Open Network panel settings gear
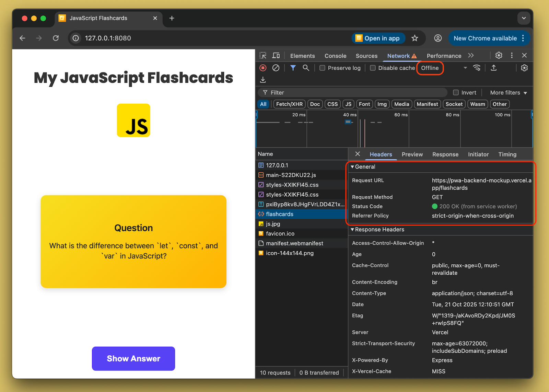This screenshot has height=392, width=549. pos(524,68)
